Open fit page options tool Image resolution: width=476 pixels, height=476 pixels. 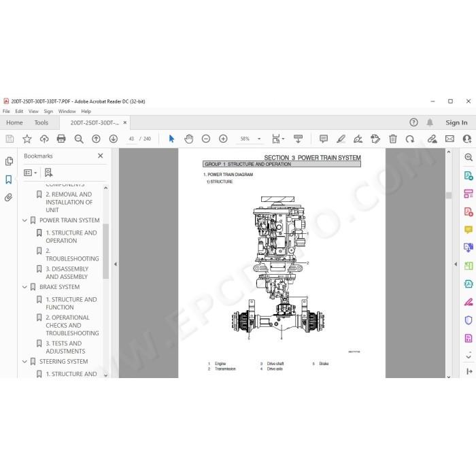tap(278, 139)
